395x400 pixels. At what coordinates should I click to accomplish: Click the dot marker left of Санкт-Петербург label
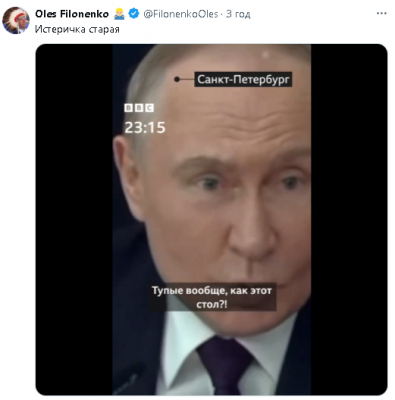(177, 79)
